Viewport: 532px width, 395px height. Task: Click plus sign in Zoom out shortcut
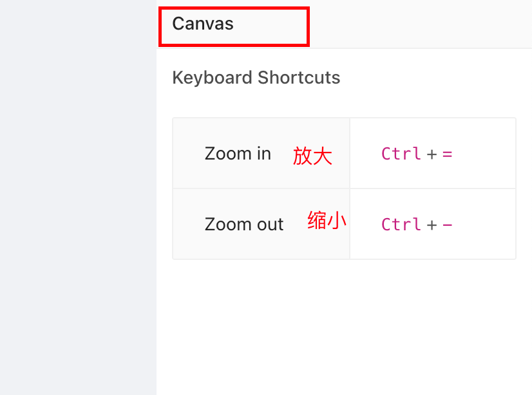(x=432, y=225)
